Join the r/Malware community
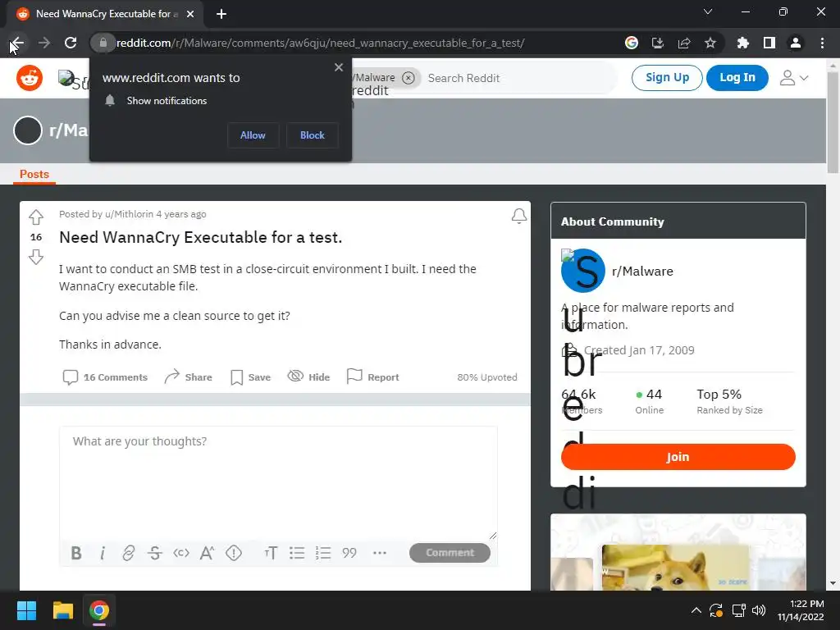The width and height of the screenshot is (840, 630). 678,457
